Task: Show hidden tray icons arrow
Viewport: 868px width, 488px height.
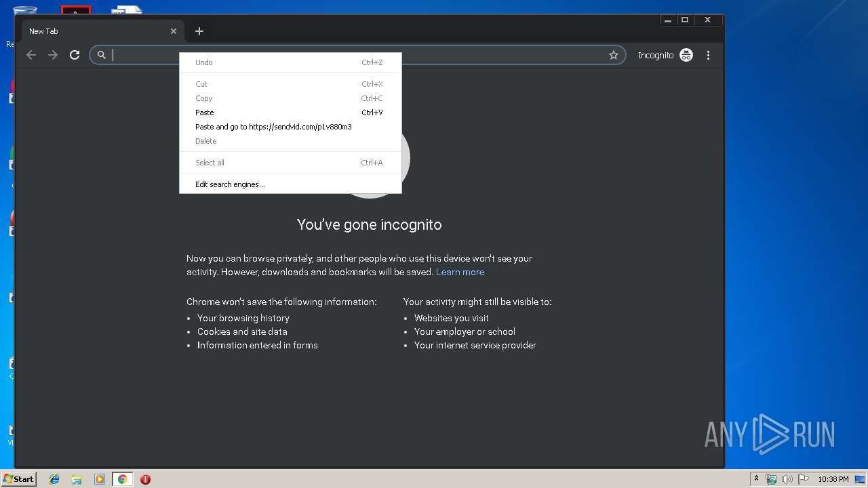Action: pyautogui.click(x=756, y=479)
